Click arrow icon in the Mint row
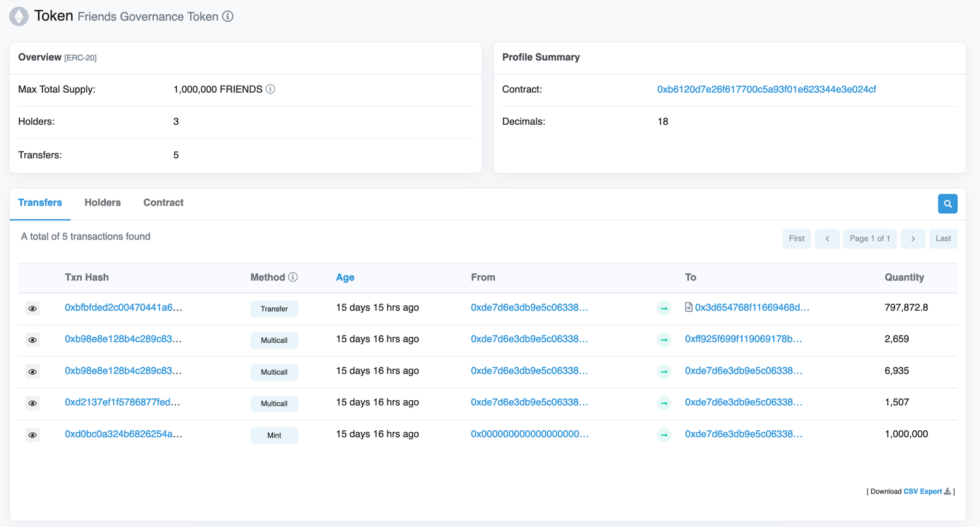 click(664, 435)
